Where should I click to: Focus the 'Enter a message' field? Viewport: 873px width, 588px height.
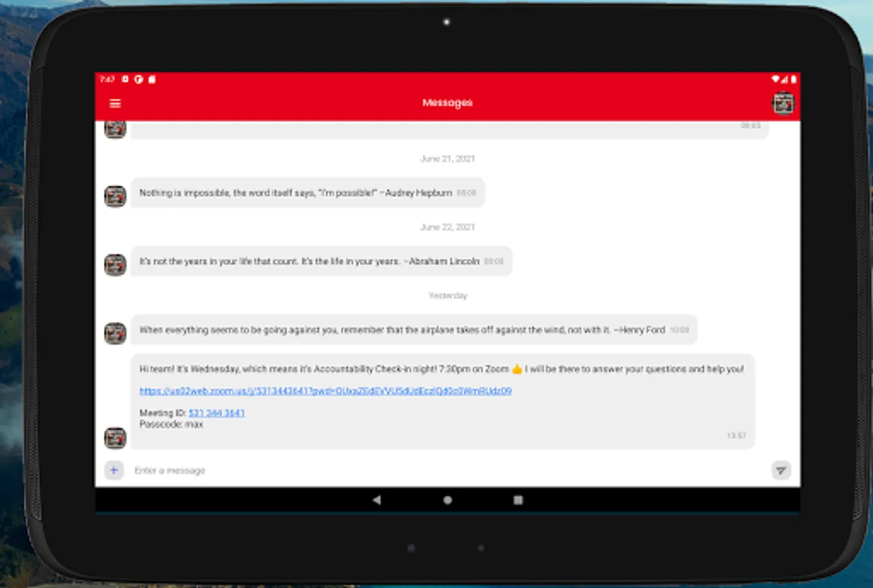click(447, 470)
